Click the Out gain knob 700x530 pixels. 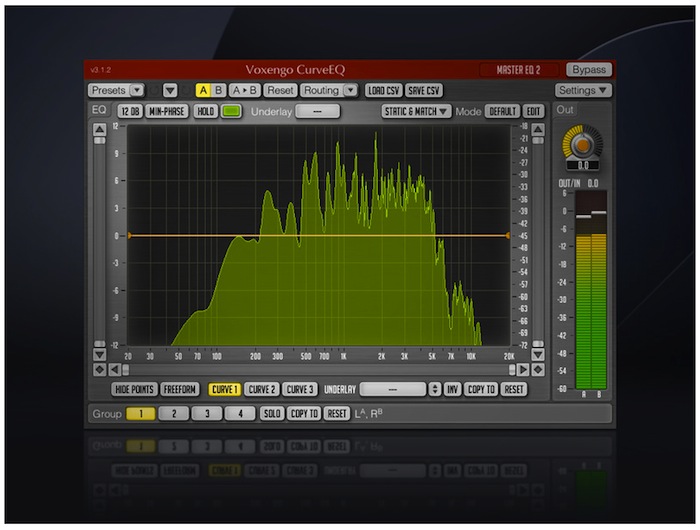click(x=582, y=145)
